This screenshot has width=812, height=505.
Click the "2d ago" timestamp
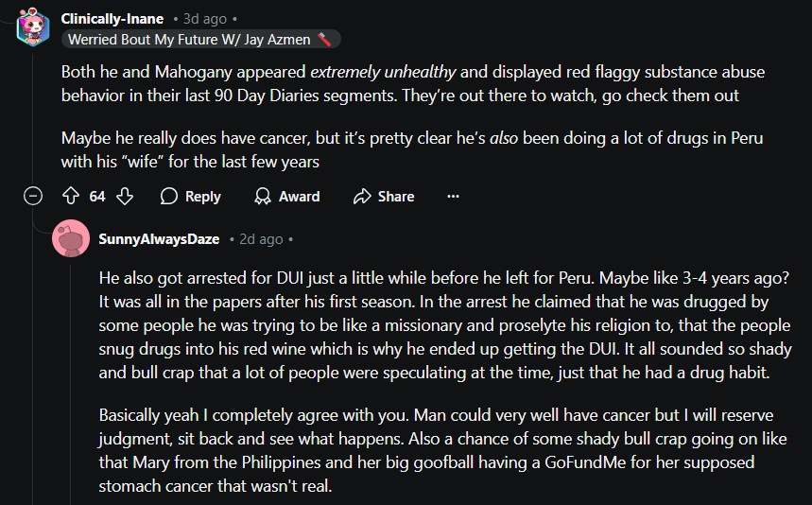261,239
